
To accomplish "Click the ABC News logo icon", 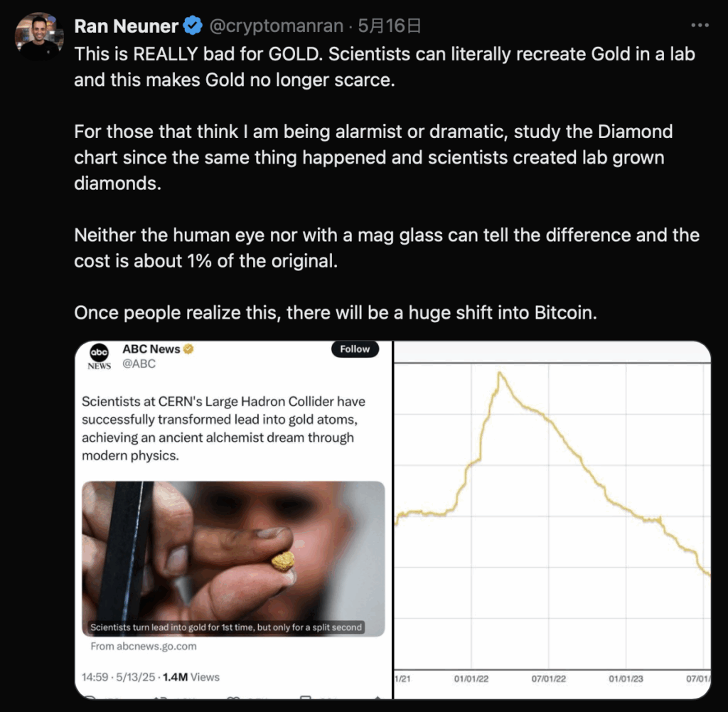I will tap(99, 356).
